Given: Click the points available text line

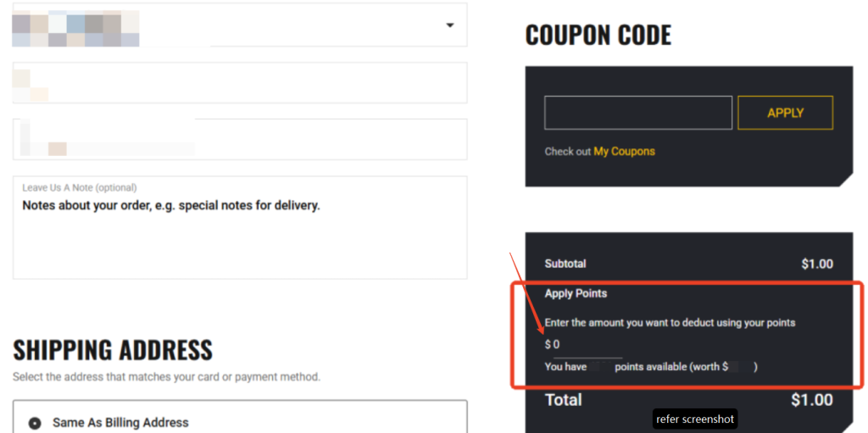Looking at the screenshot, I should pyautogui.click(x=650, y=367).
